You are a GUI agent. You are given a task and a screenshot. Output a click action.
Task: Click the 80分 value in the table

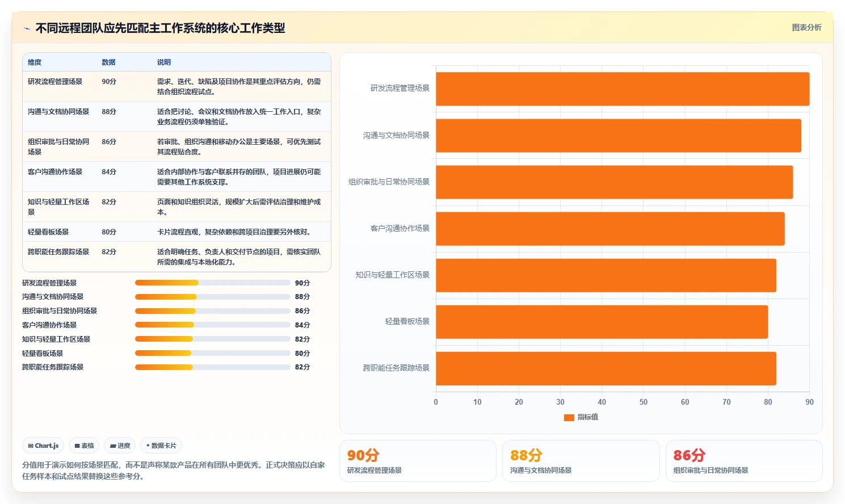(x=109, y=232)
